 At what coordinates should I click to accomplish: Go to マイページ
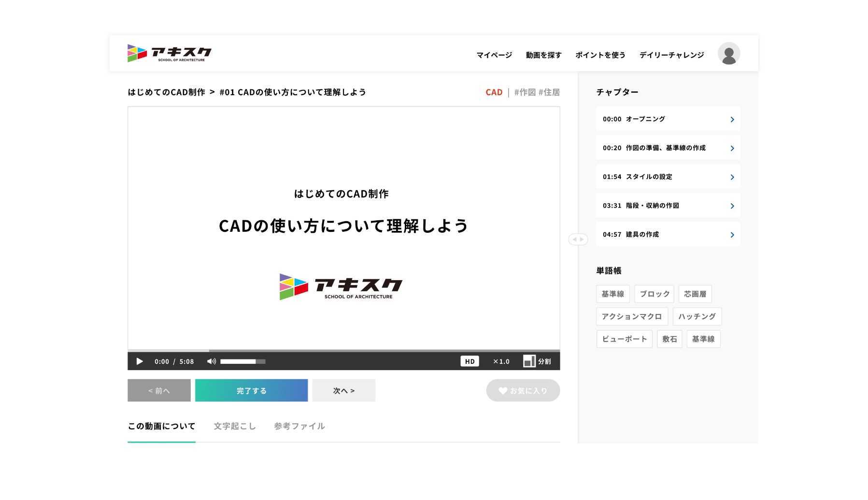494,55
